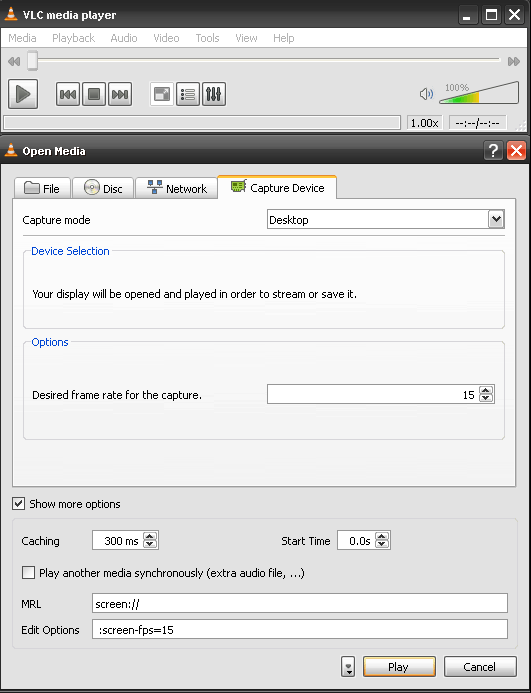Select the Capture Device tab
This screenshot has width=531, height=693.
coord(277,187)
